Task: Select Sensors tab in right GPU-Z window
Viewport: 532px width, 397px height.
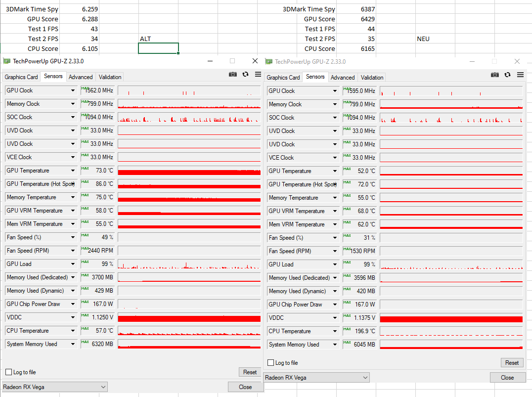Action: (315, 77)
